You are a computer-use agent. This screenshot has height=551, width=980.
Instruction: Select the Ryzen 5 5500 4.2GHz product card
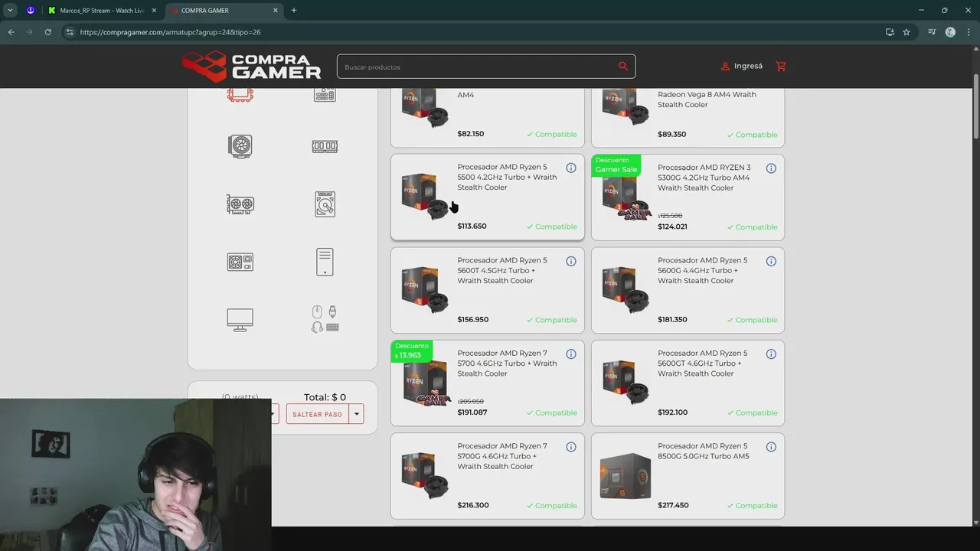coord(488,197)
